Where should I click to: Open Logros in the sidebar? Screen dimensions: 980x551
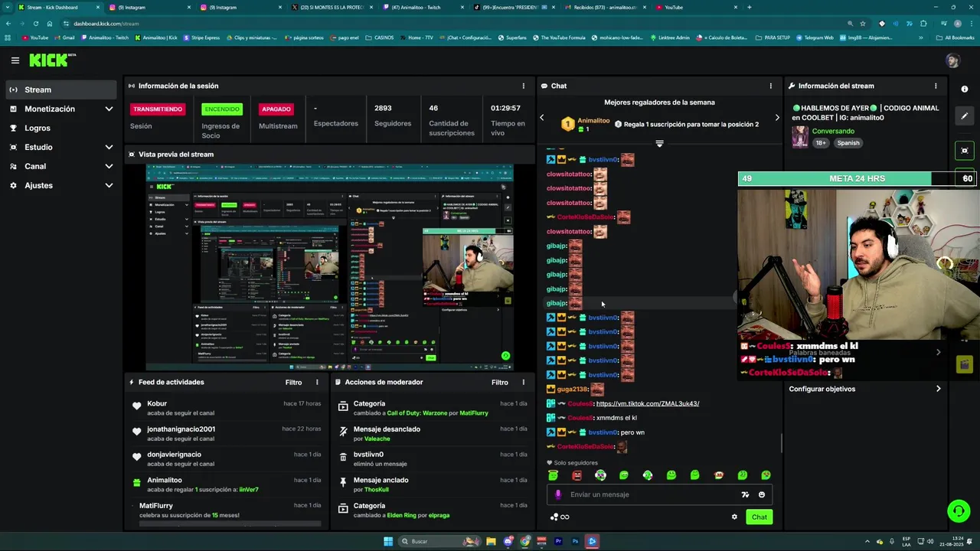click(61, 128)
